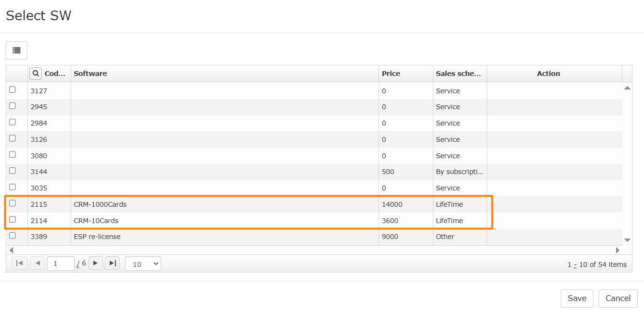Screen dimensions: 644x314
Task: Tick the ESP re-license checkbox
Action: [x=13, y=236]
